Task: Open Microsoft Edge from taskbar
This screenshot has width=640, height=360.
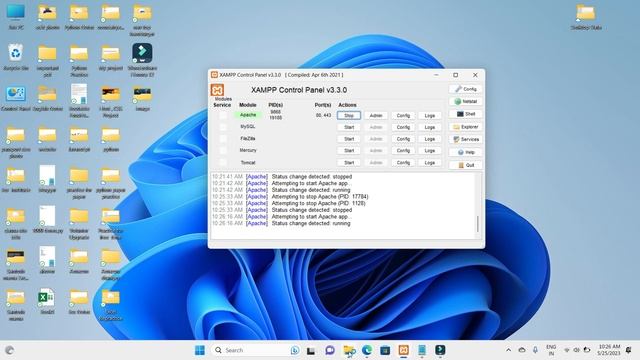Action: coord(367,350)
